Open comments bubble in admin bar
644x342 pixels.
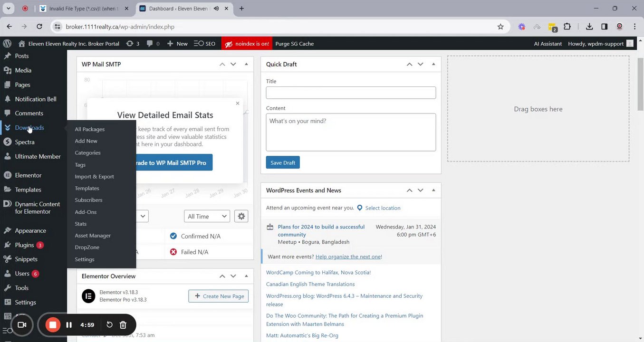pyautogui.click(x=153, y=43)
